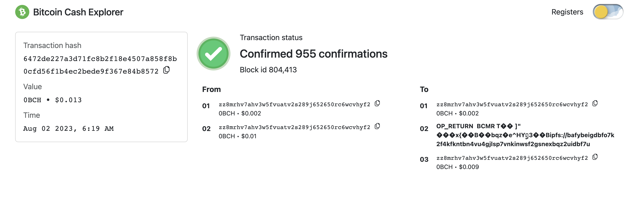
Task: Copy To address 01
Action: 595,103
